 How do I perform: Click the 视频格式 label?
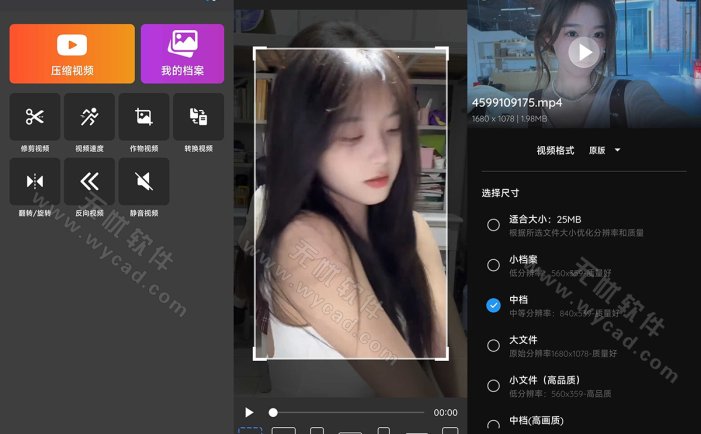point(555,150)
